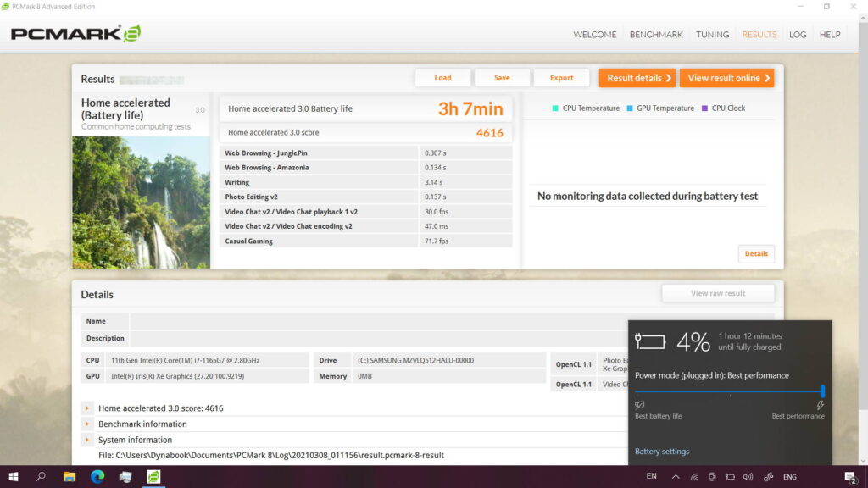
Task: Click the Video Chat encoding v2 row
Action: coord(366,226)
